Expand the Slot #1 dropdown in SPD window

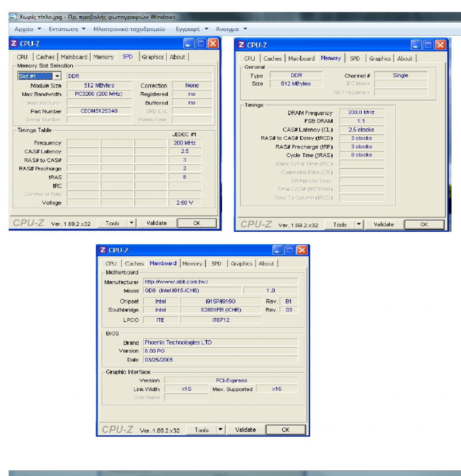pyautogui.click(x=57, y=76)
